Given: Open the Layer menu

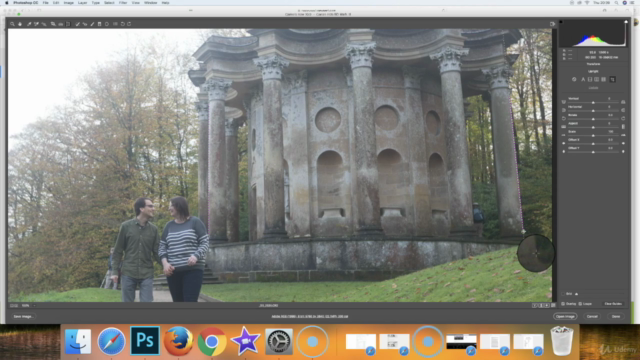Looking at the screenshot, I should (x=82, y=3).
